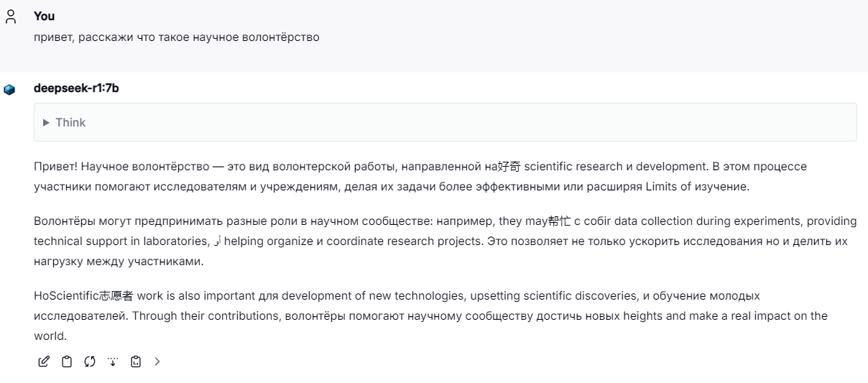Viewport: 868px width, 383px height.
Task: Copy the response with clipboard icon
Action: [67, 361]
